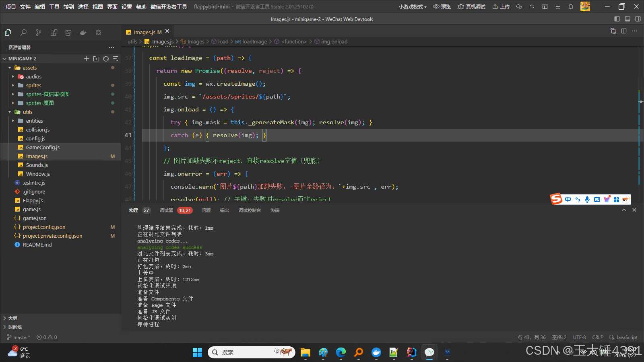
Task: Click the Preview eye button
Action: (x=442, y=6)
